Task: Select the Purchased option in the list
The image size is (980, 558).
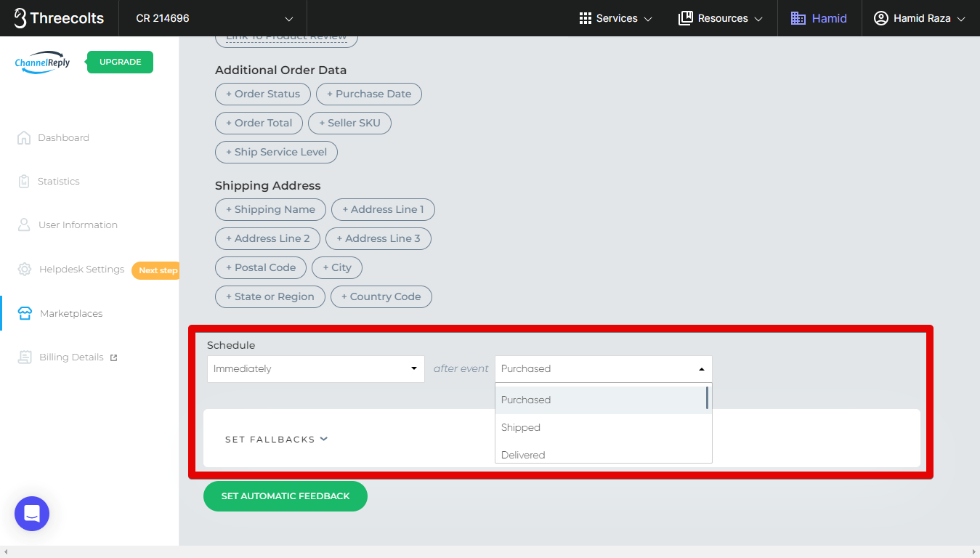Action: coord(600,400)
